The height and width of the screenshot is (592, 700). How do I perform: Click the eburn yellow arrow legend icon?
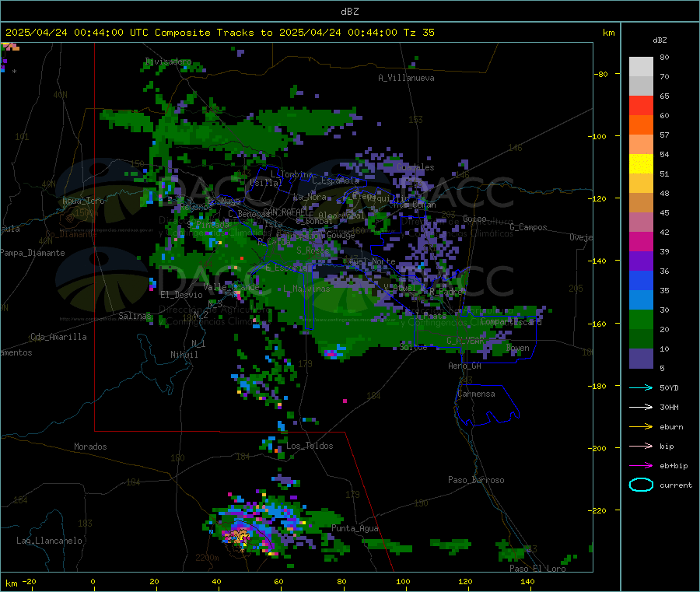coord(641,427)
